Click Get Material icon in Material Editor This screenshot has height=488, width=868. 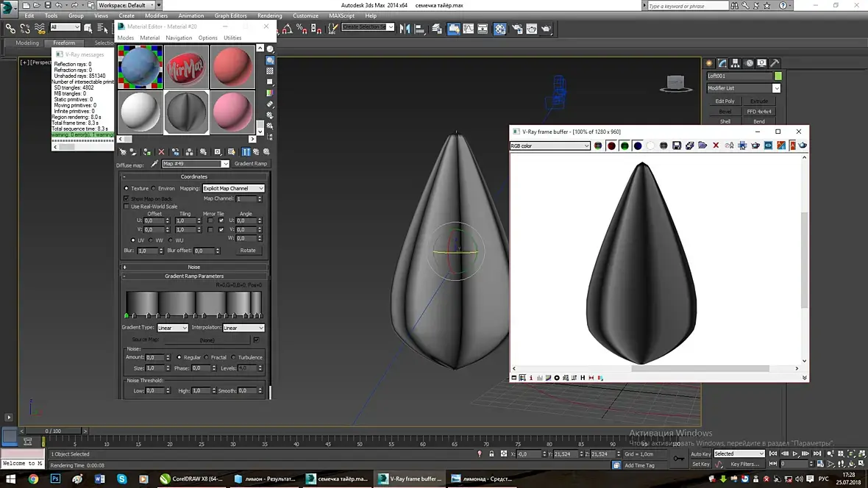123,151
